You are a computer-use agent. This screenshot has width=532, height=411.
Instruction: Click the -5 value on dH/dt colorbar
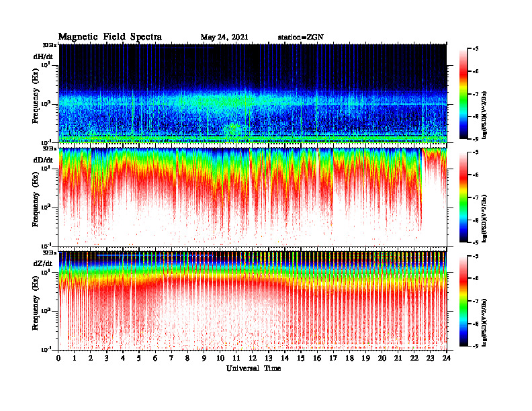[476, 49]
